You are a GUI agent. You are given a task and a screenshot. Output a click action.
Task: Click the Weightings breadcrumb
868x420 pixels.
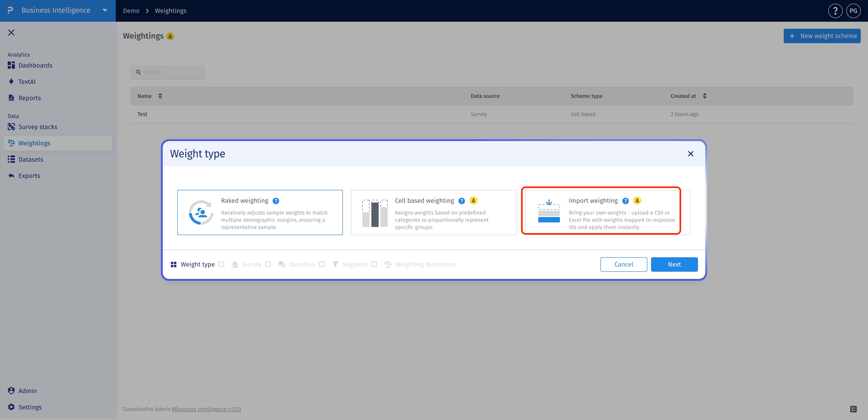click(170, 11)
